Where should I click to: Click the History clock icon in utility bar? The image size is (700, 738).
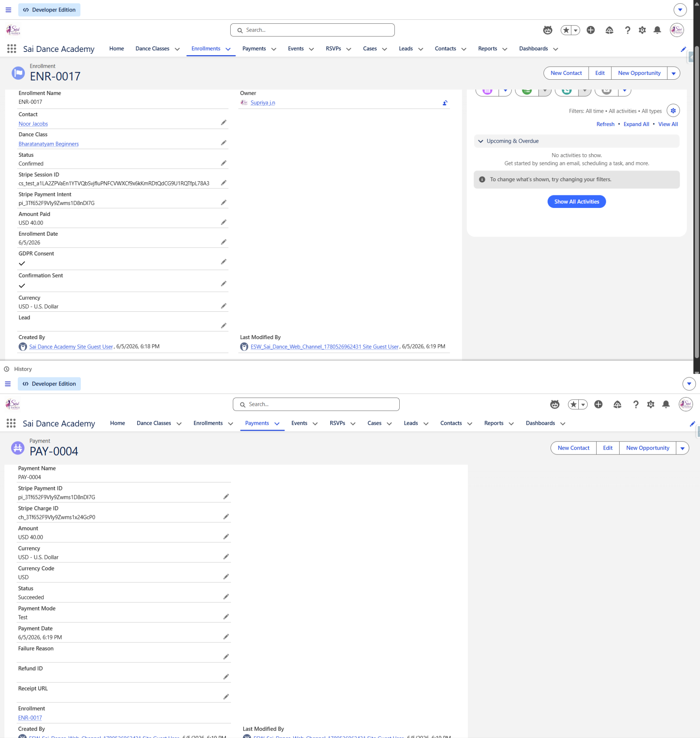(x=7, y=369)
